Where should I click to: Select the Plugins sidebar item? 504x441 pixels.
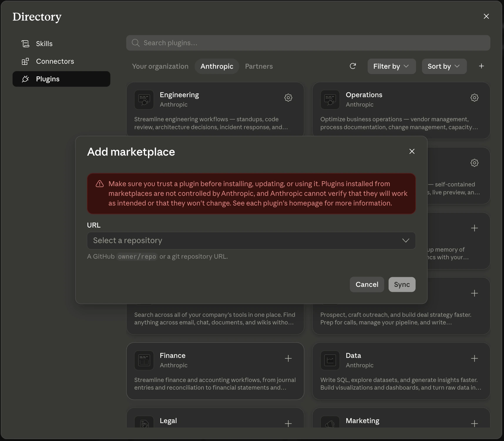61,79
